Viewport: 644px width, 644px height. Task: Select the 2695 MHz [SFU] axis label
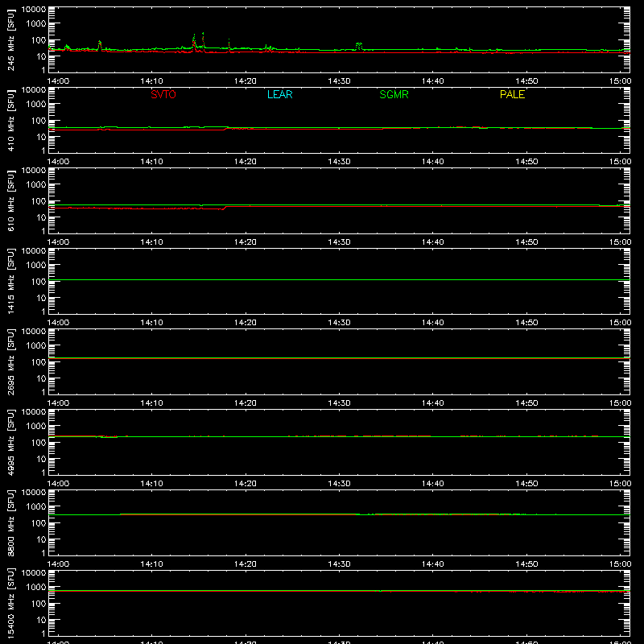click(11, 361)
